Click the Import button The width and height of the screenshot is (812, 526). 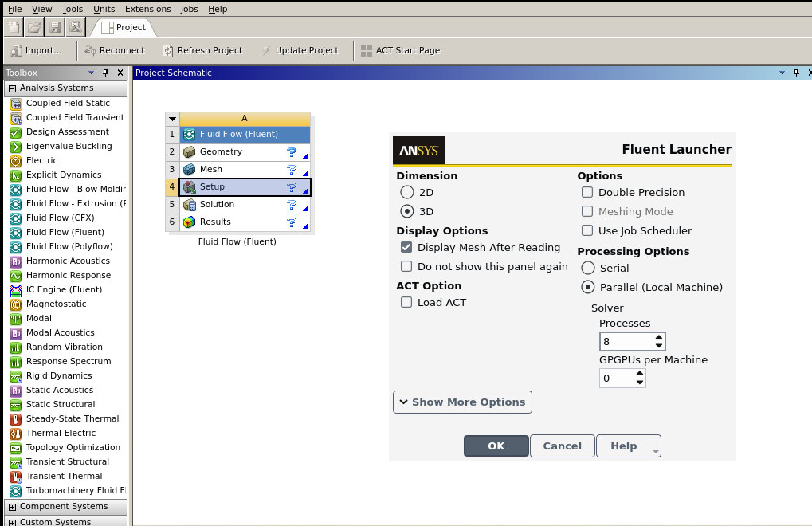tap(36, 50)
